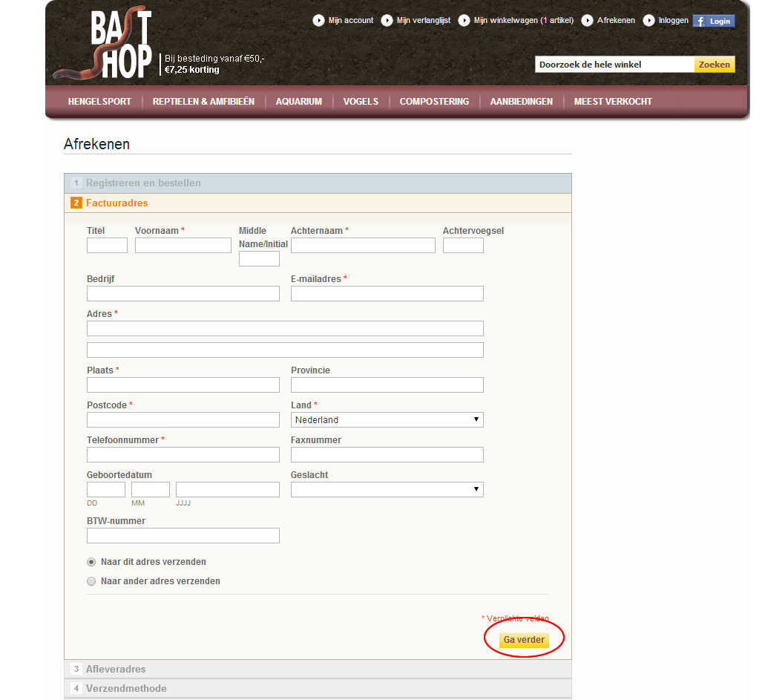Click the E-mailadres input field
This screenshot has width=765, height=700.
[387, 293]
